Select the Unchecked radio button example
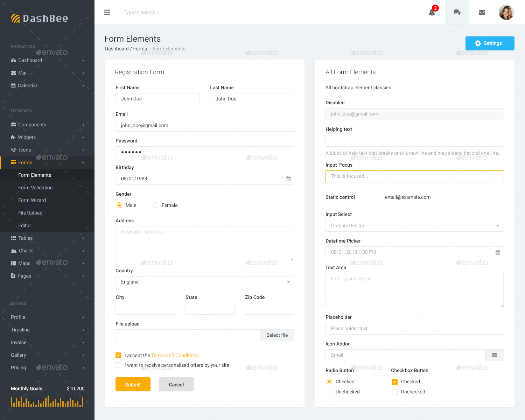The width and height of the screenshot is (525, 420). pyautogui.click(x=329, y=392)
